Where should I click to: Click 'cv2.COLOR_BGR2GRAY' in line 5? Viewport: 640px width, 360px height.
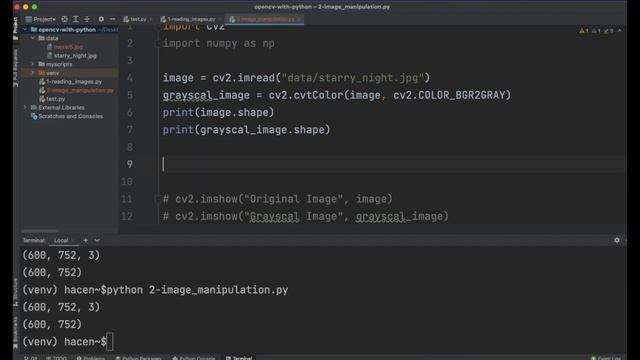[449, 95]
